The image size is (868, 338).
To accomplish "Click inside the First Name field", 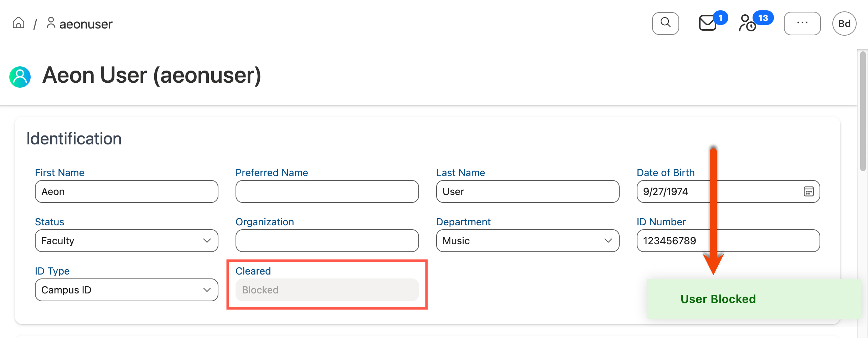I will [126, 191].
